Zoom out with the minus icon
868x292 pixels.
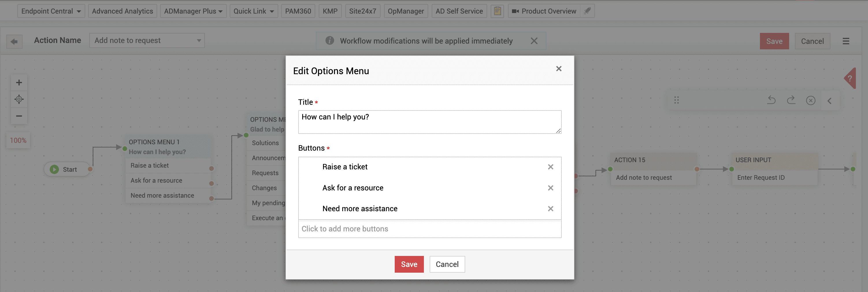19,116
